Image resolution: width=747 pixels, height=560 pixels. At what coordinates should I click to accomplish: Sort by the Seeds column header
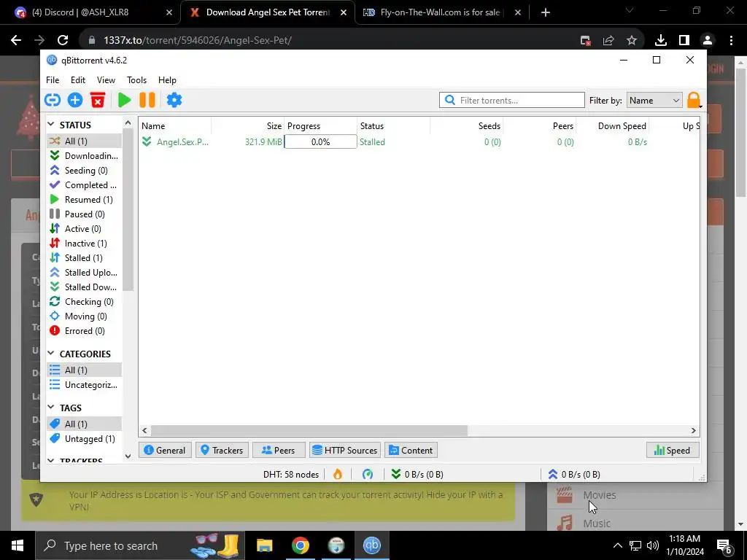[466, 125]
